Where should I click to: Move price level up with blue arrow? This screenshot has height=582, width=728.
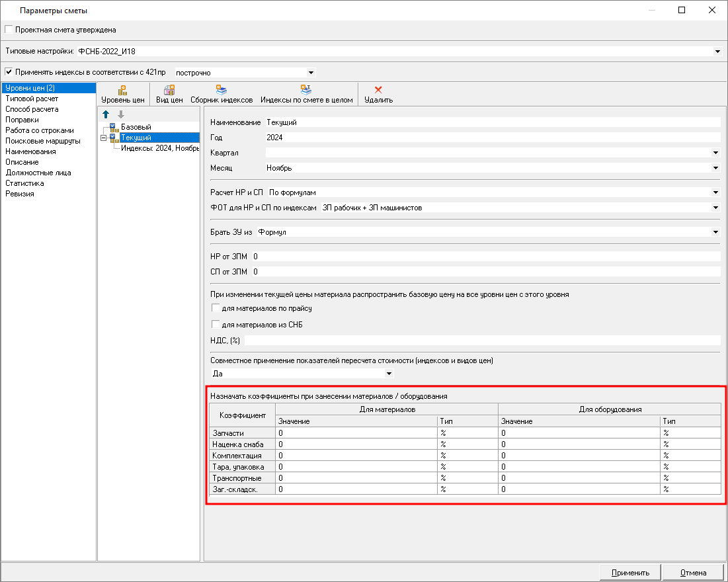point(106,114)
